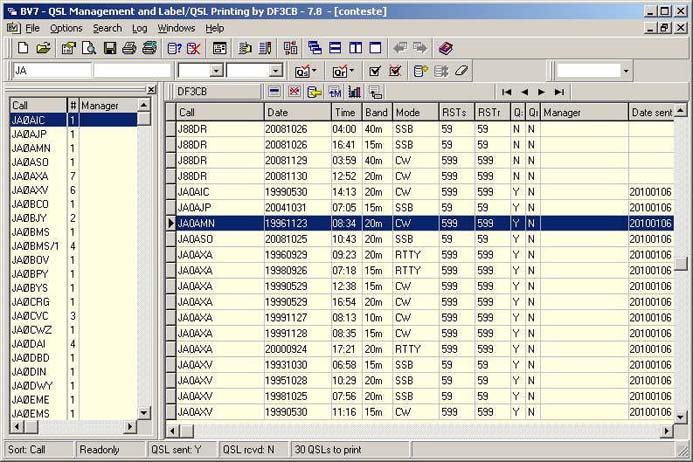Click the Cascade windows icon

[314, 48]
